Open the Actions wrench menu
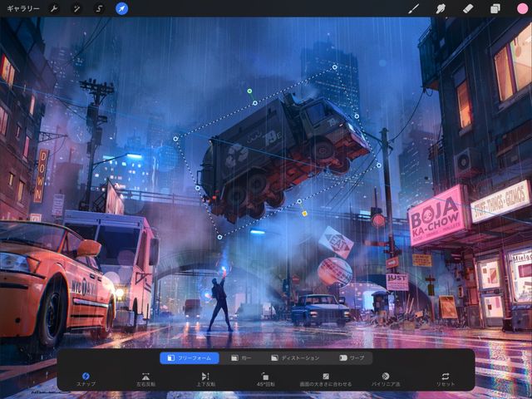532x399 pixels. (x=54, y=8)
